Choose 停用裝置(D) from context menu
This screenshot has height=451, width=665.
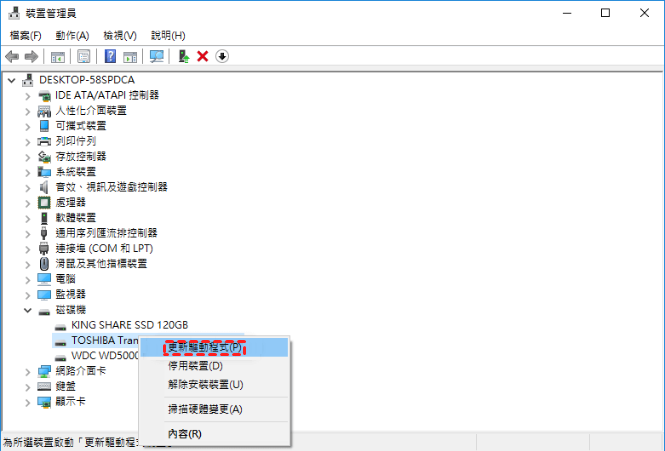tap(195, 366)
